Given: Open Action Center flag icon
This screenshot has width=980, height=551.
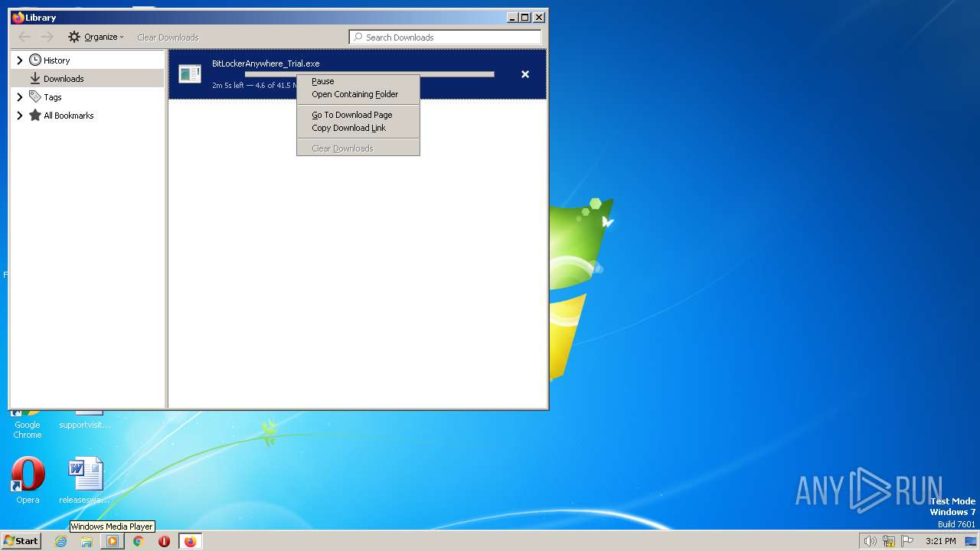Looking at the screenshot, I should point(907,541).
